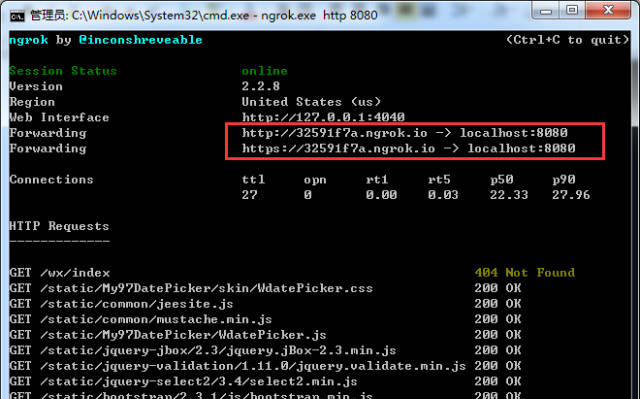This screenshot has height=399, width=640.
Task: Click the version value '2.2.8'
Action: [x=261, y=86]
